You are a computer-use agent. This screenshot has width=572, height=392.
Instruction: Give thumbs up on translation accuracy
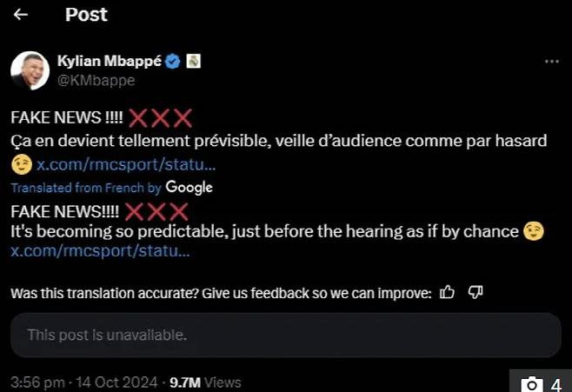click(448, 293)
